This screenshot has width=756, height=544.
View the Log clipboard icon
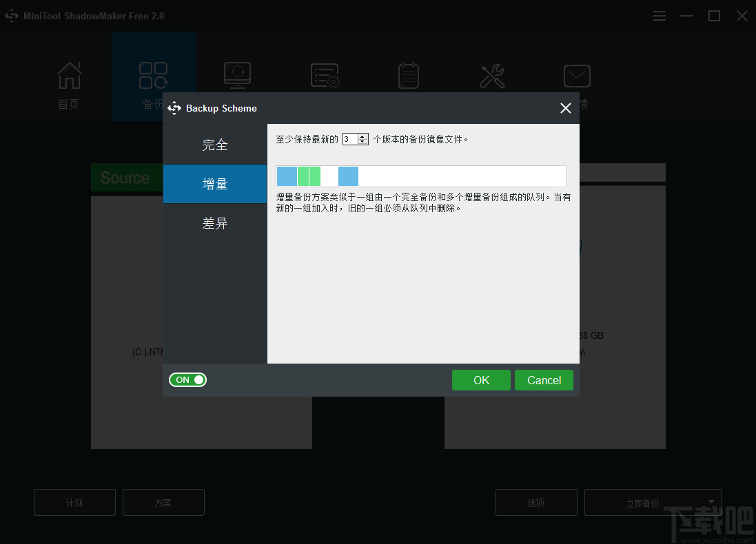click(408, 76)
